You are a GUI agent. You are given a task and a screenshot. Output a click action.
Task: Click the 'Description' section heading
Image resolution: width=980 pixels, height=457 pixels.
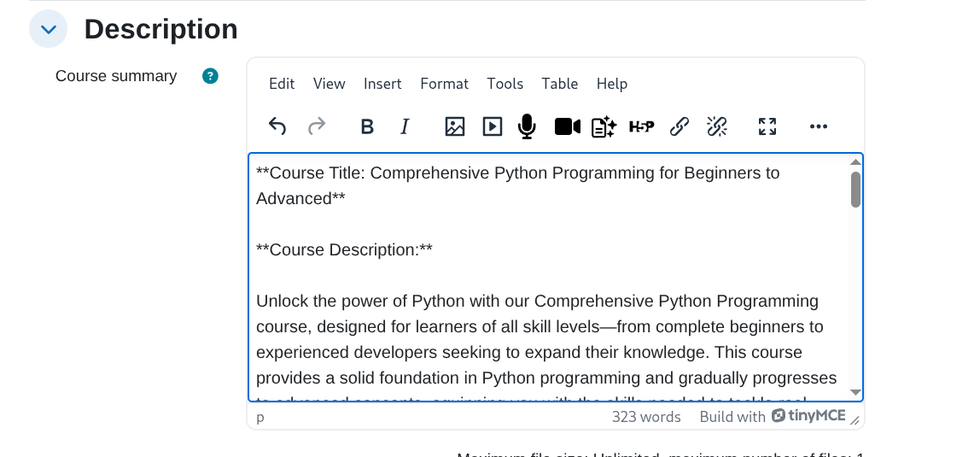click(161, 29)
